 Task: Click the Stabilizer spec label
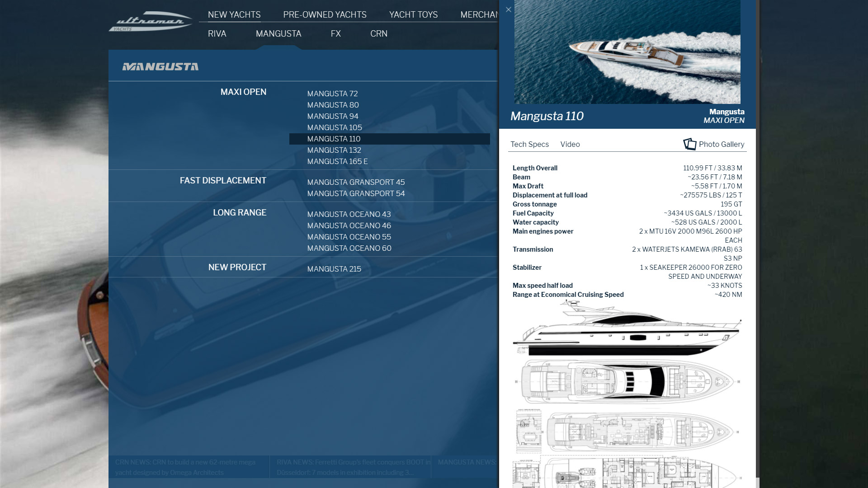pyautogui.click(x=527, y=267)
